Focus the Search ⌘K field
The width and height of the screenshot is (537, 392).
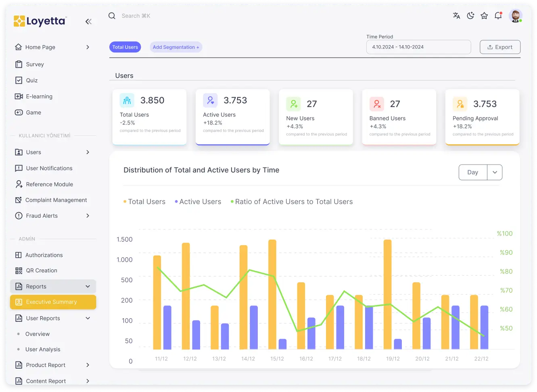click(x=136, y=16)
